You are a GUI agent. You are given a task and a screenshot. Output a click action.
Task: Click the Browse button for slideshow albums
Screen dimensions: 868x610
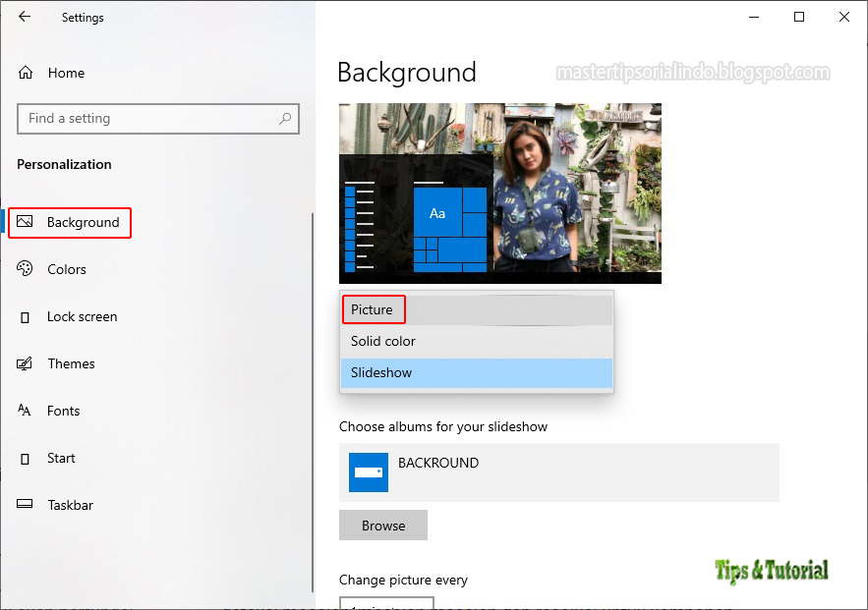click(x=382, y=526)
